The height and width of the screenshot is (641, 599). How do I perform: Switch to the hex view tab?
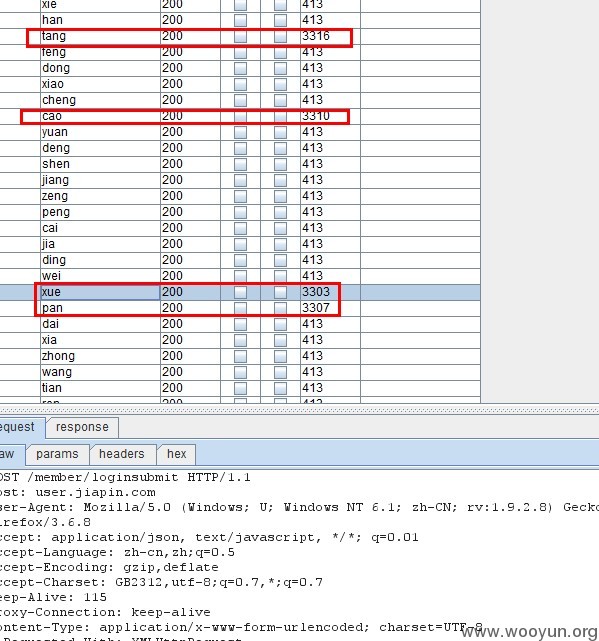(x=176, y=454)
